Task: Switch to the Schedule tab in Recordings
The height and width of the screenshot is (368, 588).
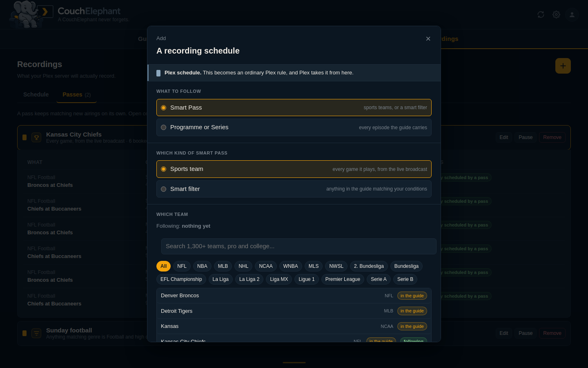Action: [x=36, y=94]
